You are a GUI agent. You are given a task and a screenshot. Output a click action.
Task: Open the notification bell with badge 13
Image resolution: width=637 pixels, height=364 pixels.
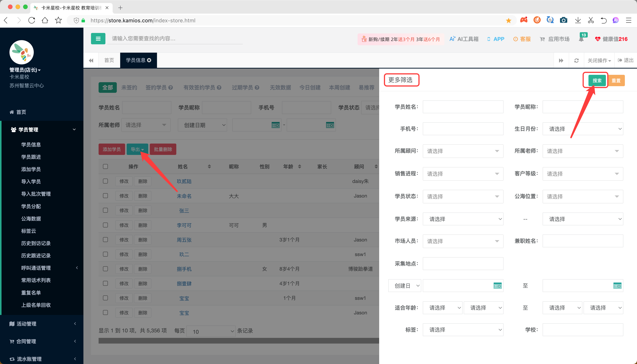[x=581, y=39]
